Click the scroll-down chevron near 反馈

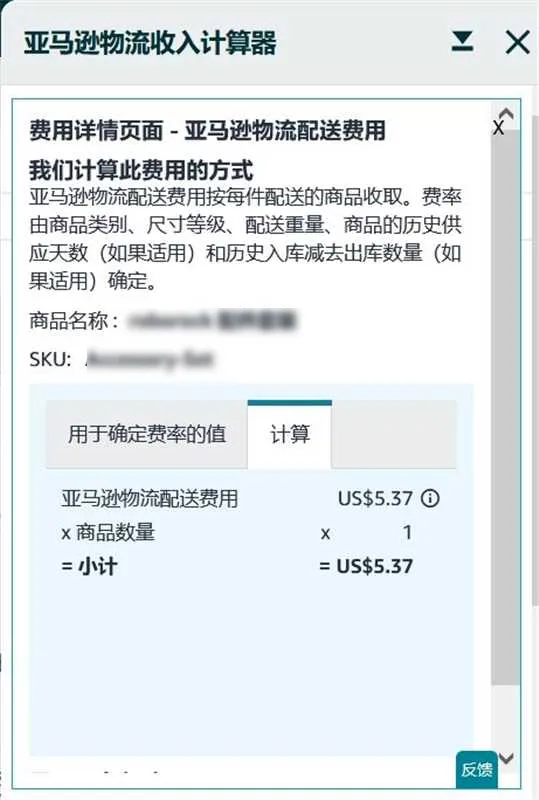(506, 758)
